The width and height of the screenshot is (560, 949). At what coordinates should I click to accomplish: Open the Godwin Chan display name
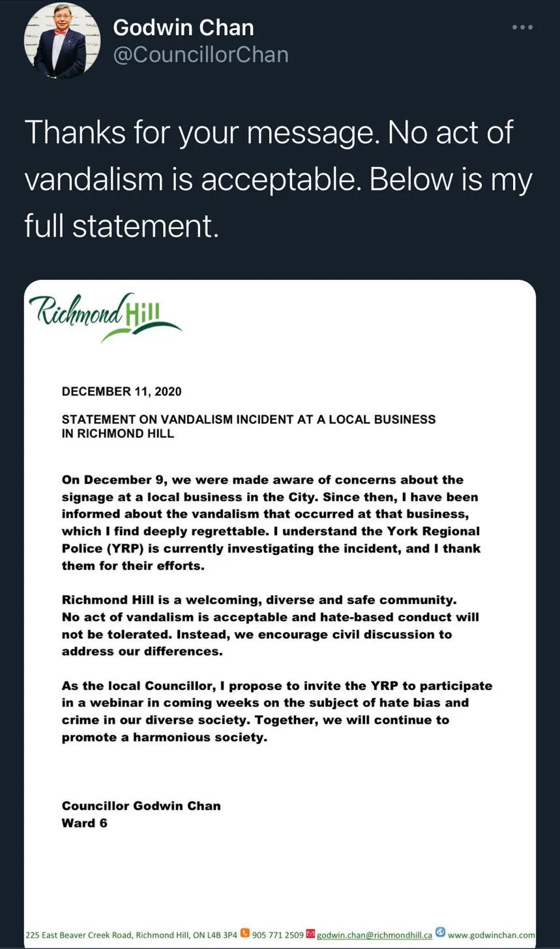click(x=183, y=27)
